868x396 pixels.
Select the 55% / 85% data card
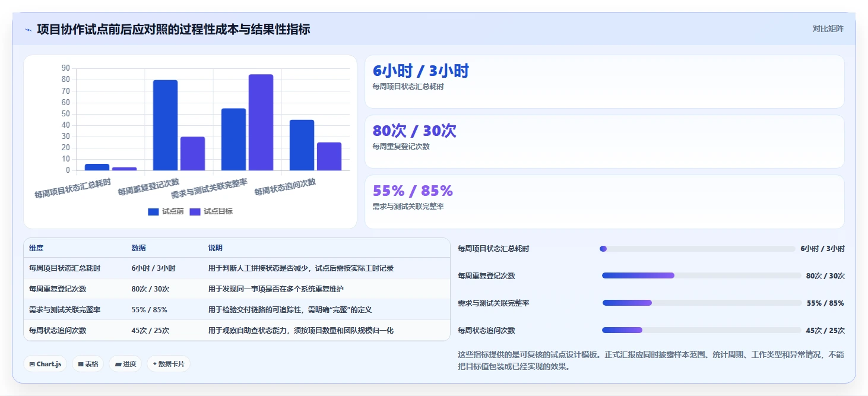[x=604, y=202]
